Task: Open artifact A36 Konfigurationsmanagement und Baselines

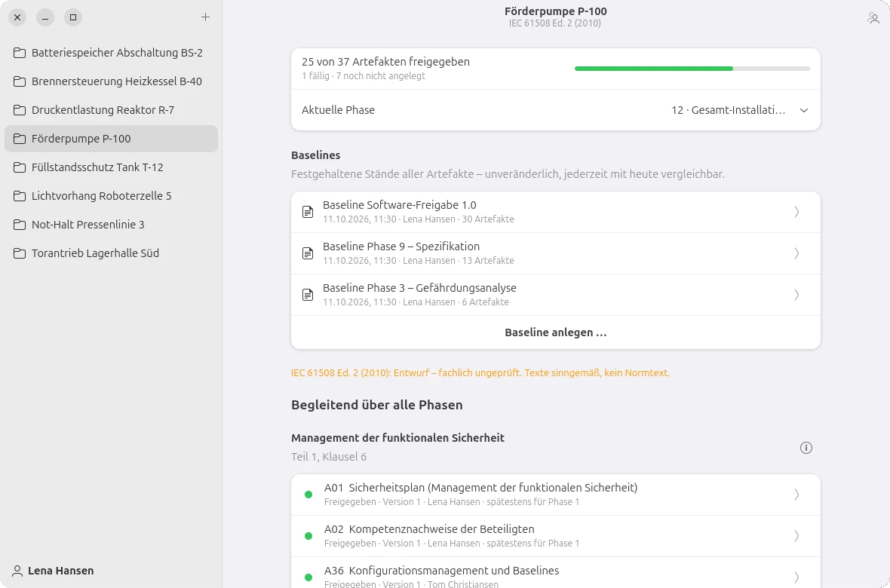Action: (x=556, y=573)
